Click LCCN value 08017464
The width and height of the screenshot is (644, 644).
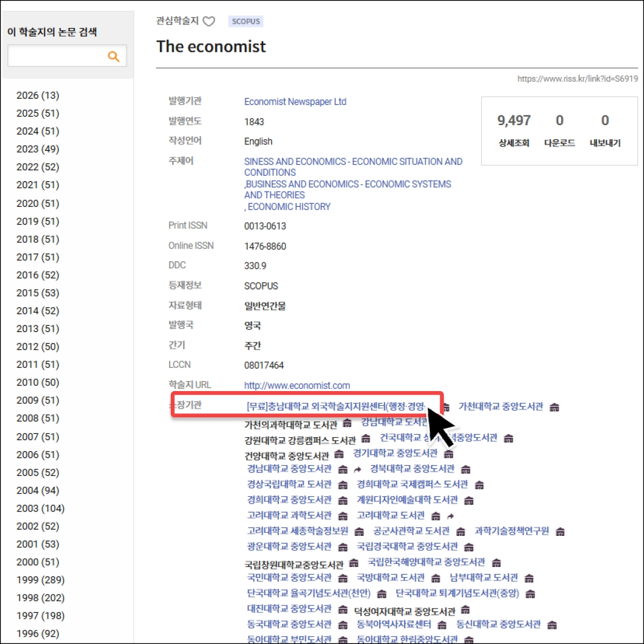[264, 366]
